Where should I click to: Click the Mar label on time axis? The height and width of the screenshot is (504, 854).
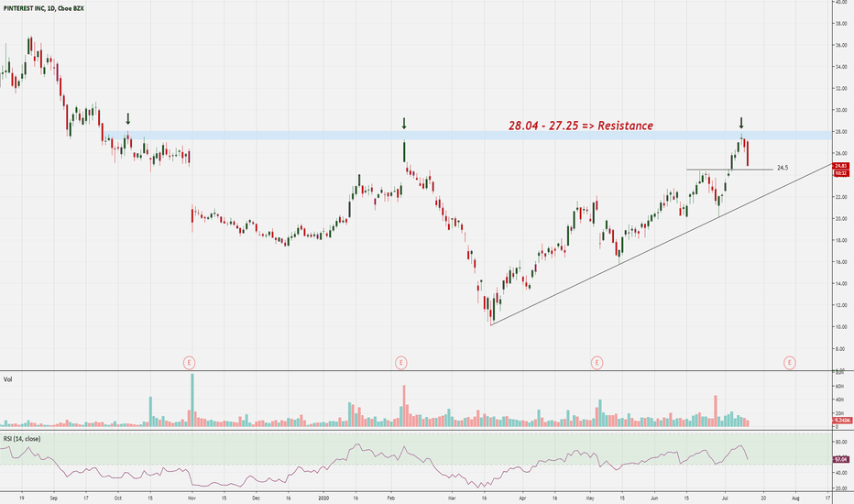(451, 498)
